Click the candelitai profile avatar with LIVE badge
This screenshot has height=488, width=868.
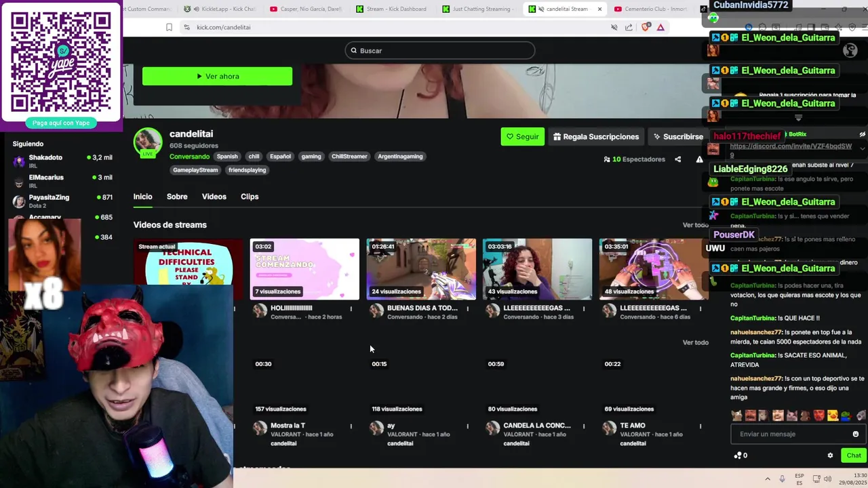point(147,142)
